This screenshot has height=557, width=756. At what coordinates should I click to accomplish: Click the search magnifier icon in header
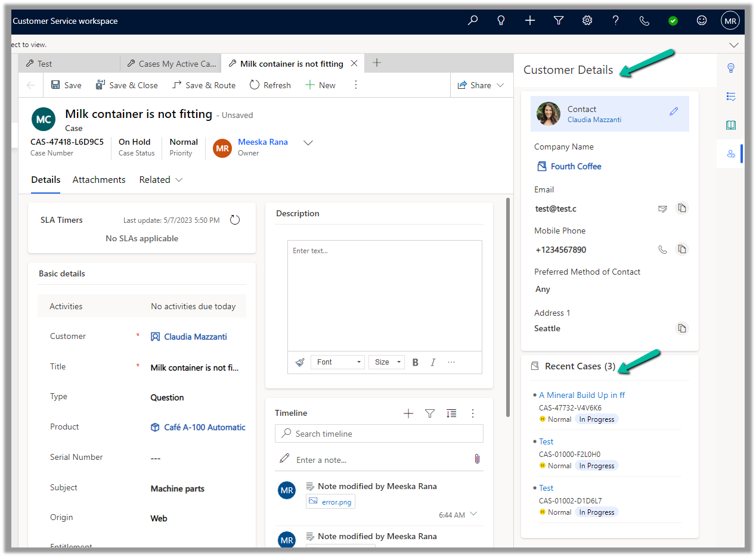pyautogui.click(x=473, y=21)
